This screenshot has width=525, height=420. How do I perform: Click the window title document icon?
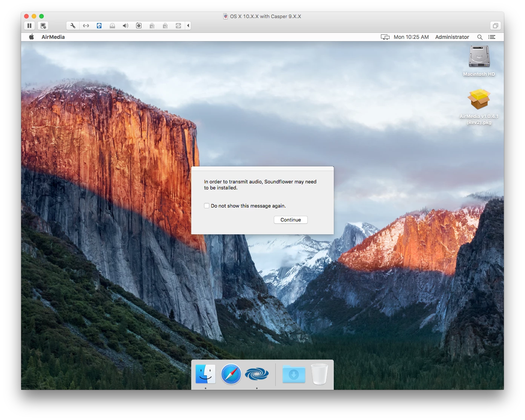click(x=226, y=16)
